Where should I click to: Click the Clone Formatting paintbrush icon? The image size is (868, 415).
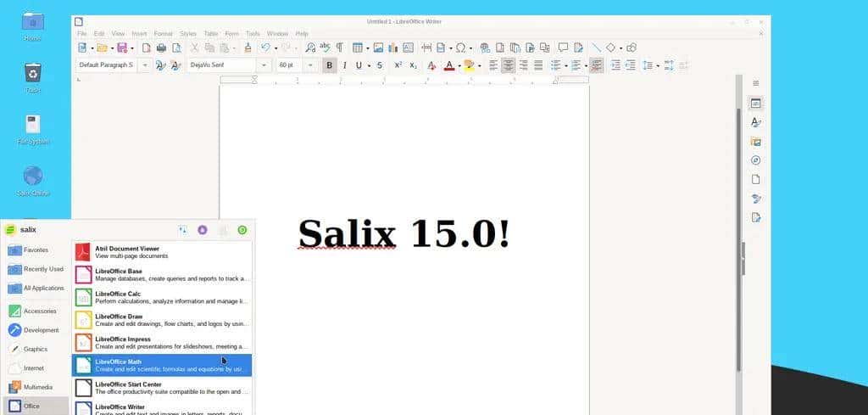[x=248, y=48]
